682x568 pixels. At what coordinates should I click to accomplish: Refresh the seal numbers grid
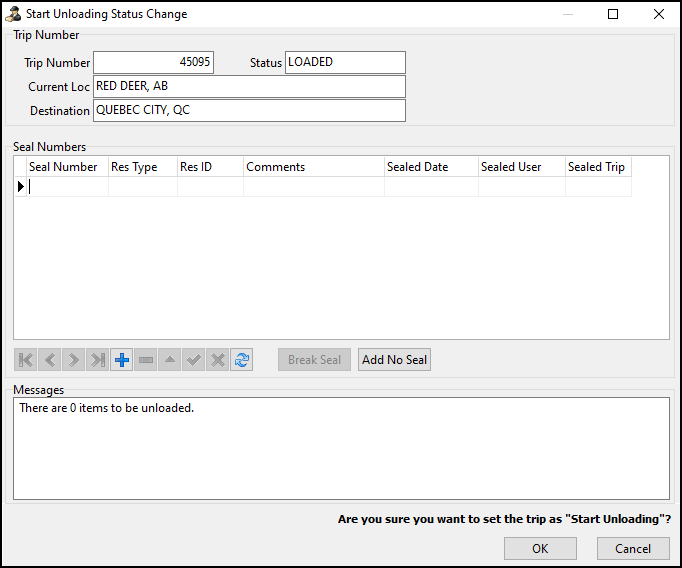pos(242,360)
